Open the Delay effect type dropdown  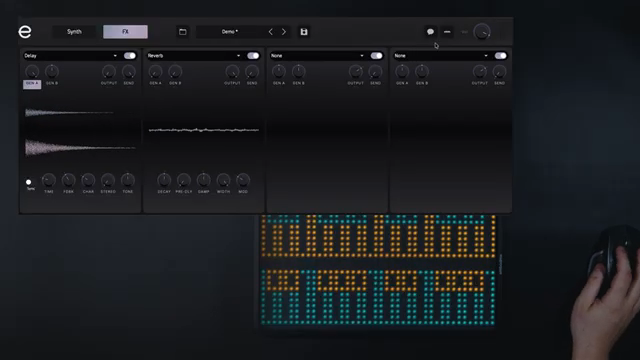(x=71, y=56)
